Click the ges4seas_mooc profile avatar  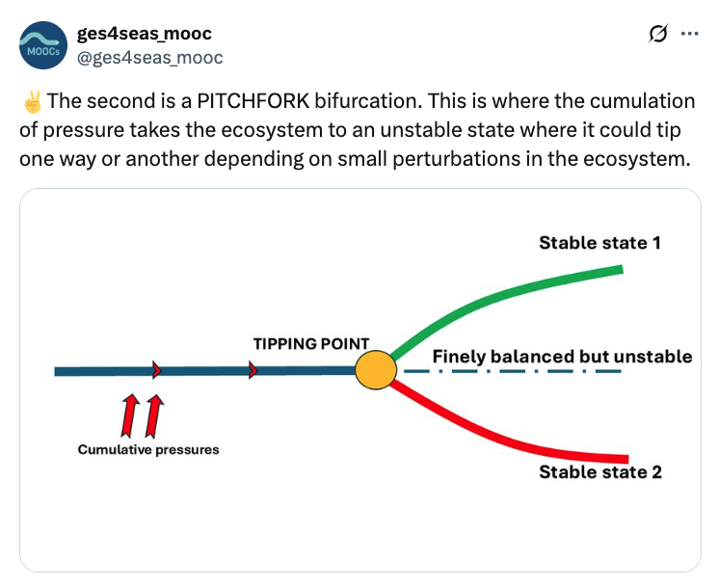[42, 45]
